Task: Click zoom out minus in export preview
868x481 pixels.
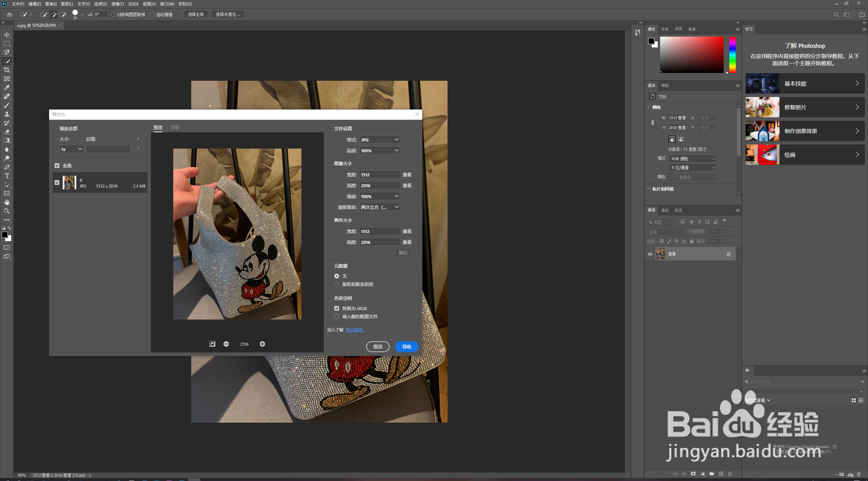Action: pos(226,344)
